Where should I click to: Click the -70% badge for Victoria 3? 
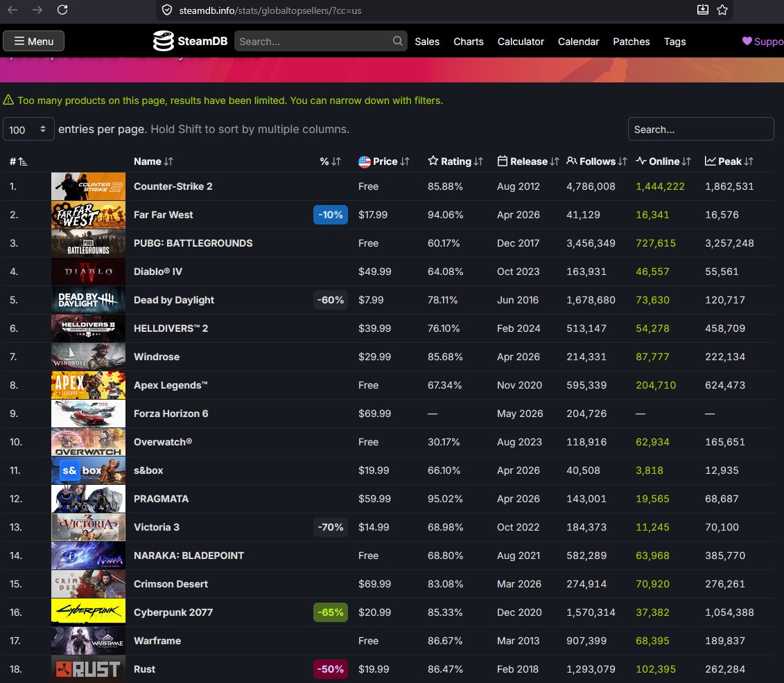click(331, 527)
